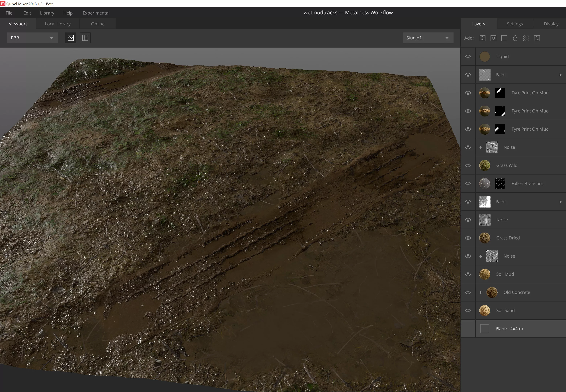Viewport: 566px width, 392px height.
Task: Hide the Soil Sand layer
Action: [468, 310]
